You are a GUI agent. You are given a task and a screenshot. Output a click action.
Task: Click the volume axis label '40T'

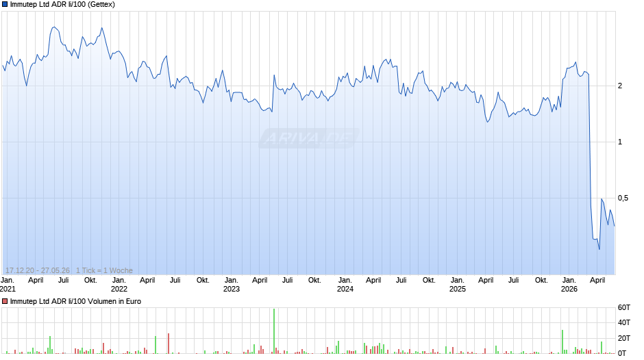[624, 322]
